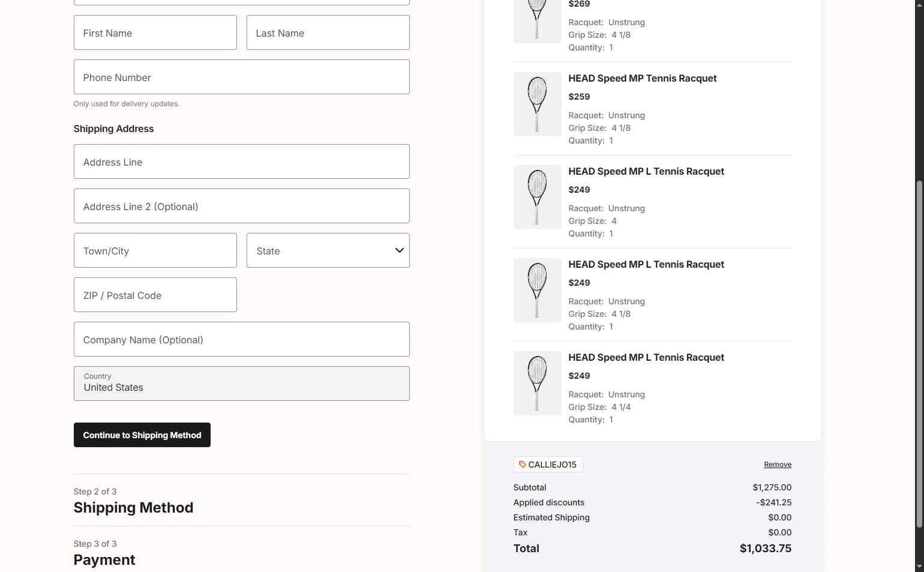Screen dimensions: 924x572
Task: Click the Address Line field
Action: [x=241, y=161]
